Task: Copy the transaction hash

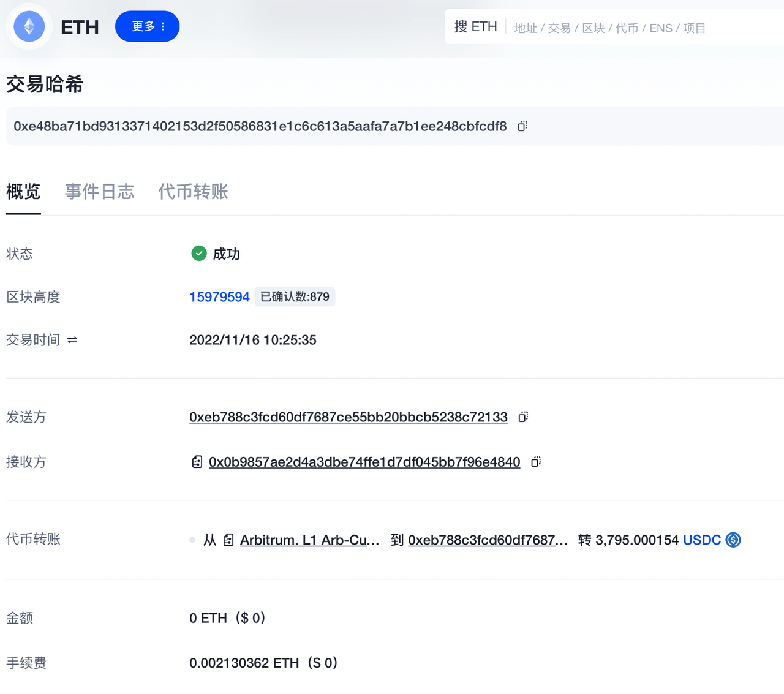Action: click(522, 126)
